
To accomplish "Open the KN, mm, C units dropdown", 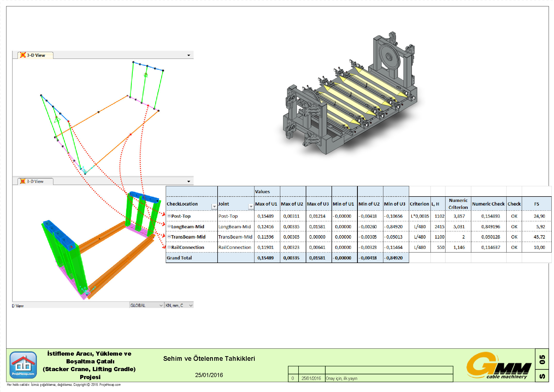I will point(191,305).
